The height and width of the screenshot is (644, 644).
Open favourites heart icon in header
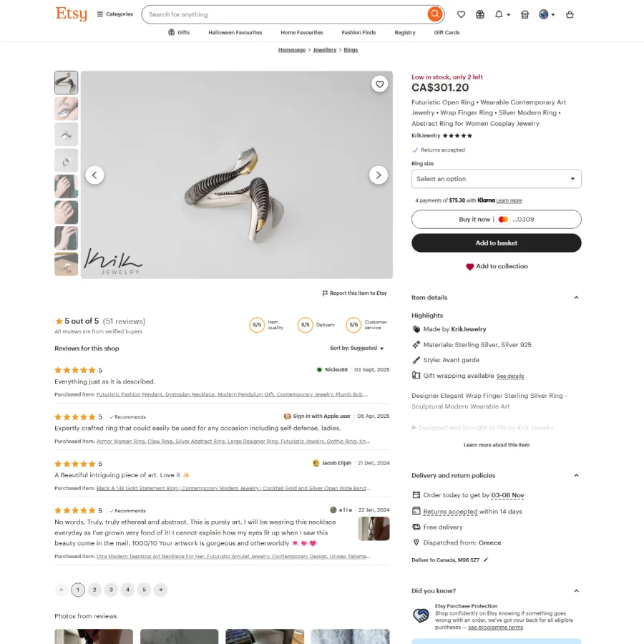(461, 14)
